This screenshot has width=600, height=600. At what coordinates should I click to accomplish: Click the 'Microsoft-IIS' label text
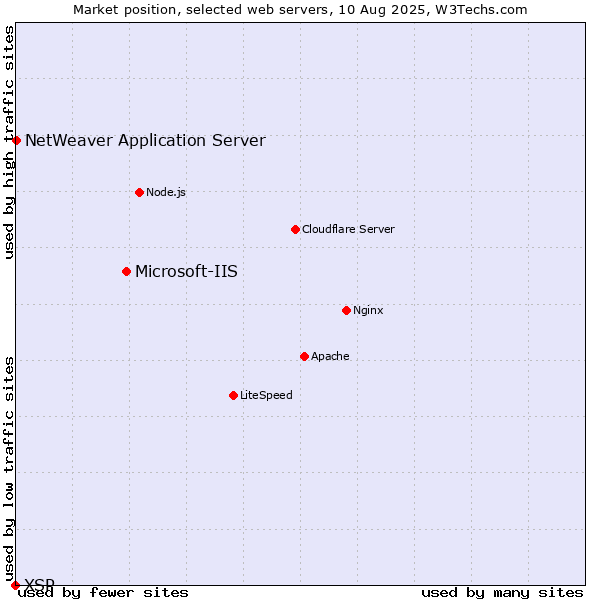[x=186, y=271]
